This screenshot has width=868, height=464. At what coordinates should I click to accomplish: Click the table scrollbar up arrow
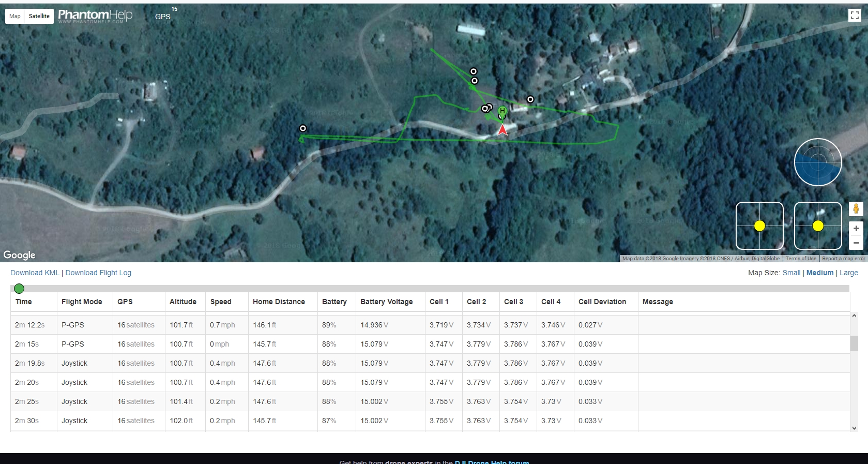coord(854,316)
